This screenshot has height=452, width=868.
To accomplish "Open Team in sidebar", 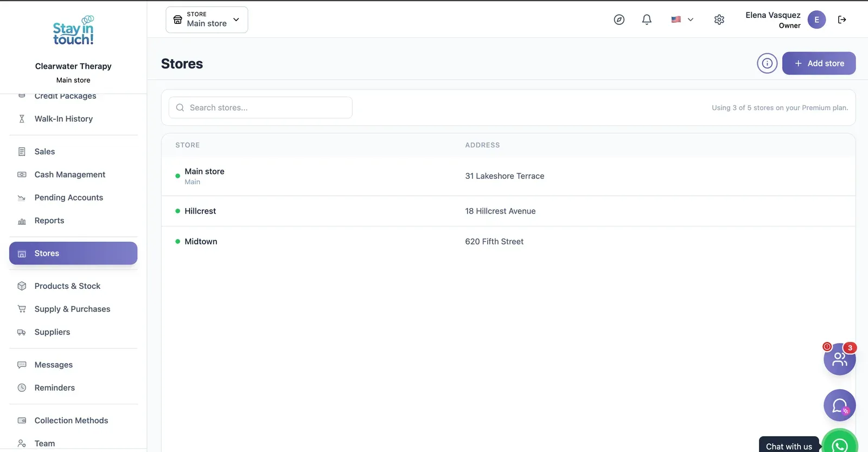I will pyautogui.click(x=73, y=443).
